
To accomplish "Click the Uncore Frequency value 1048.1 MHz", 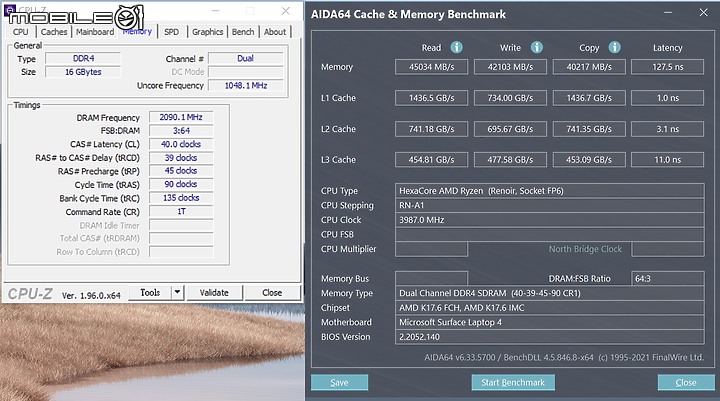I will [x=246, y=85].
